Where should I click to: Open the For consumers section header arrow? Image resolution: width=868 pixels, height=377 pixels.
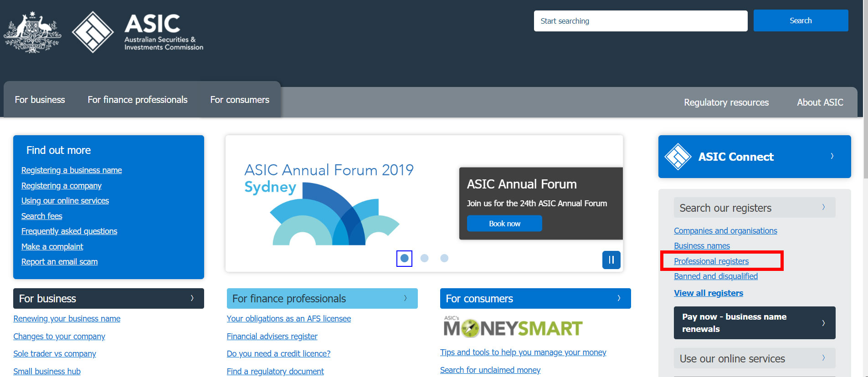pyautogui.click(x=619, y=298)
